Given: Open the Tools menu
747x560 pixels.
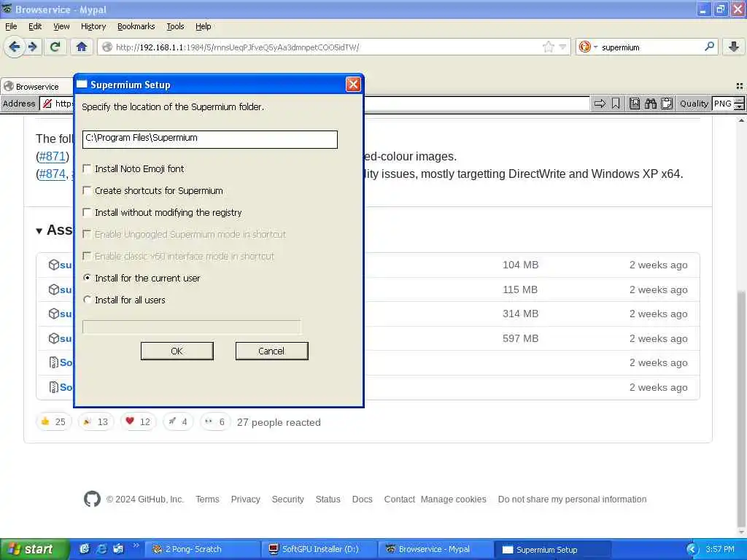Looking at the screenshot, I should [175, 26].
